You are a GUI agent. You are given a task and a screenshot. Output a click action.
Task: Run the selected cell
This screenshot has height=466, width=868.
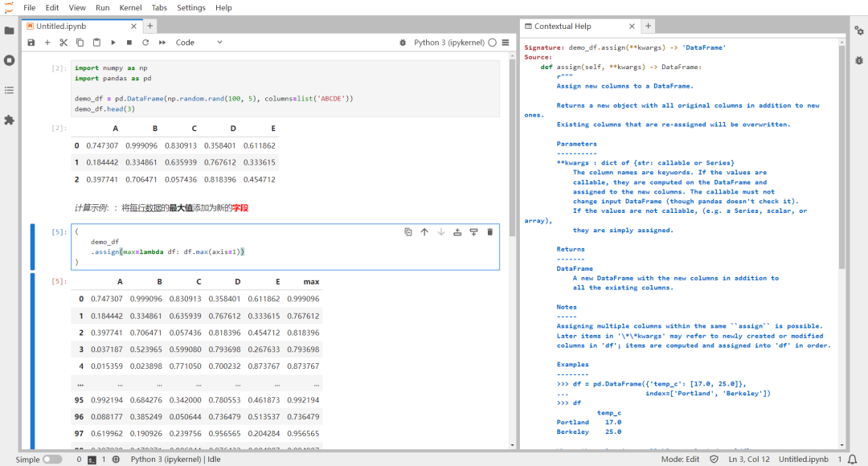(113, 43)
